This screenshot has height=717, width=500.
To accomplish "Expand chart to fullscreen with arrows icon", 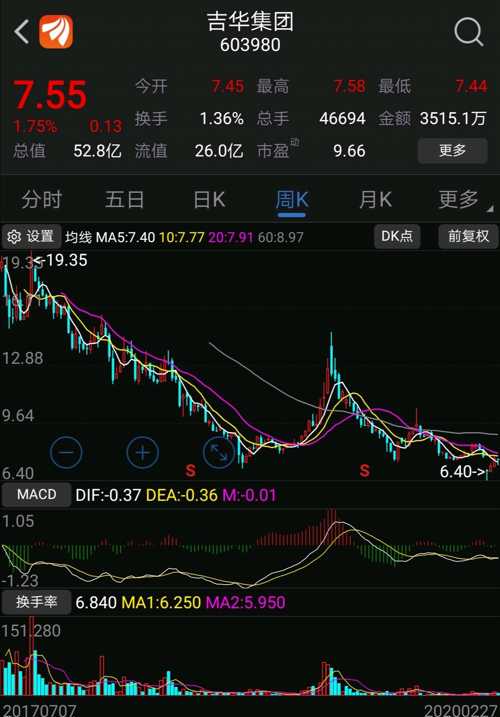I will tap(219, 453).
